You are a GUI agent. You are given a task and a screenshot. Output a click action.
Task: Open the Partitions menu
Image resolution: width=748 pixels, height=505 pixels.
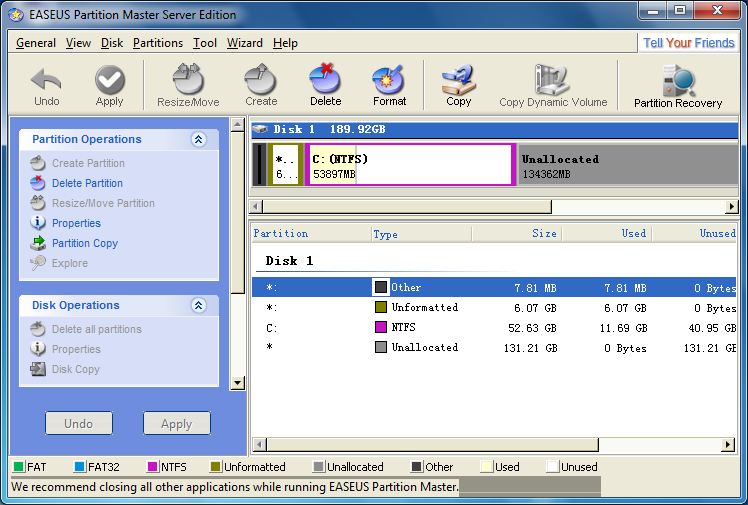point(158,43)
